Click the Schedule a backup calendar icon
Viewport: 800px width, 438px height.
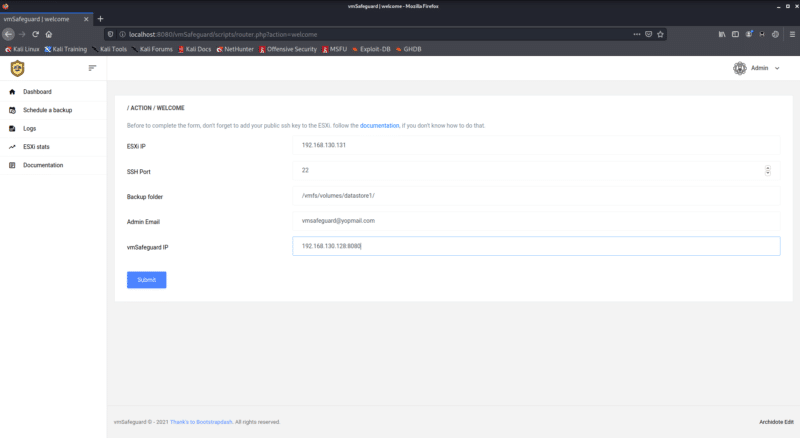click(12, 110)
